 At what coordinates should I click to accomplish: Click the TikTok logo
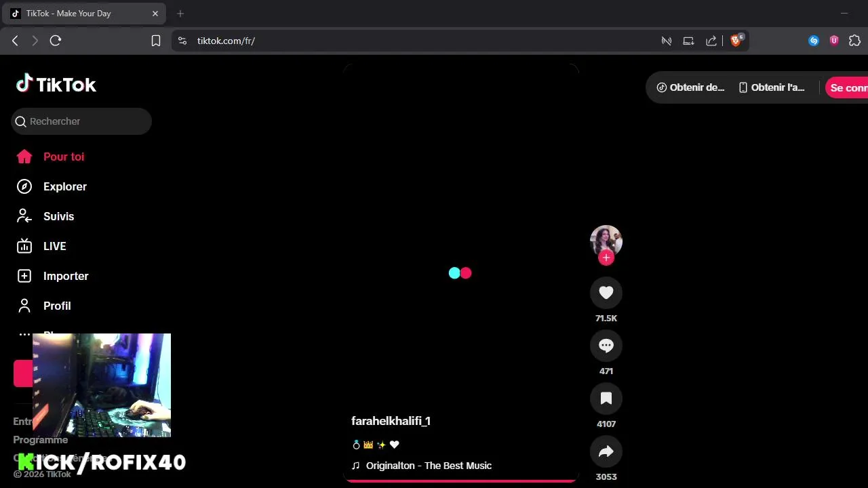click(x=56, y=84)
